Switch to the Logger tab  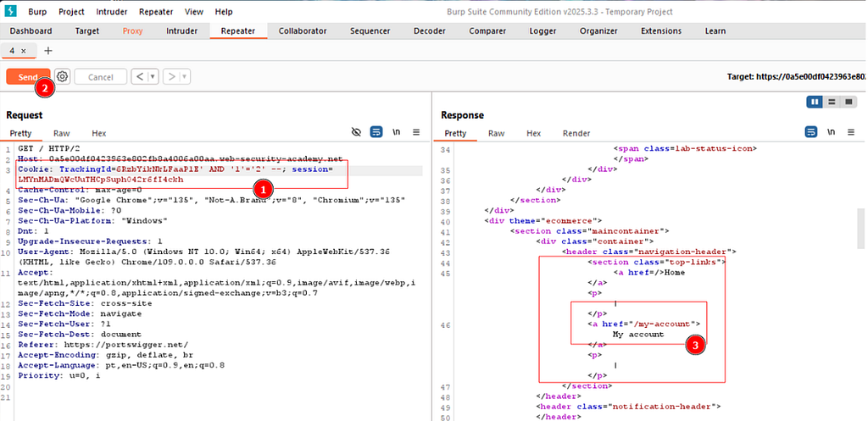click(x=542, y=31)
